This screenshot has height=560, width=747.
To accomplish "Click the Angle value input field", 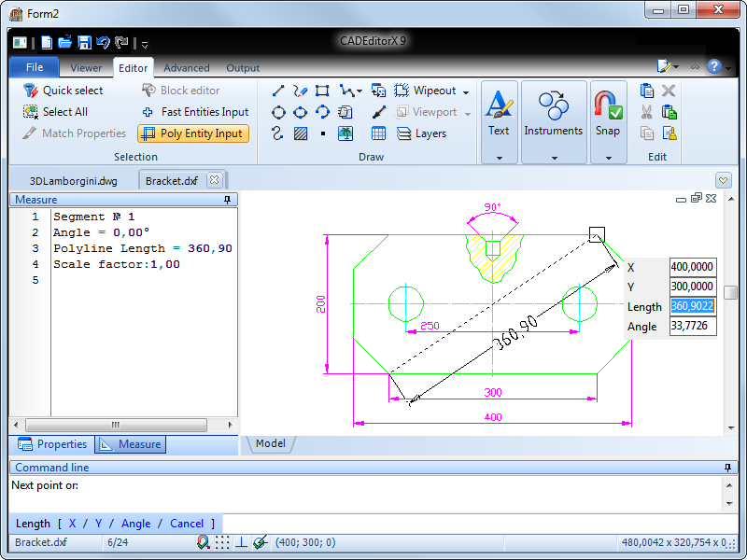I will tap(693, 326).
